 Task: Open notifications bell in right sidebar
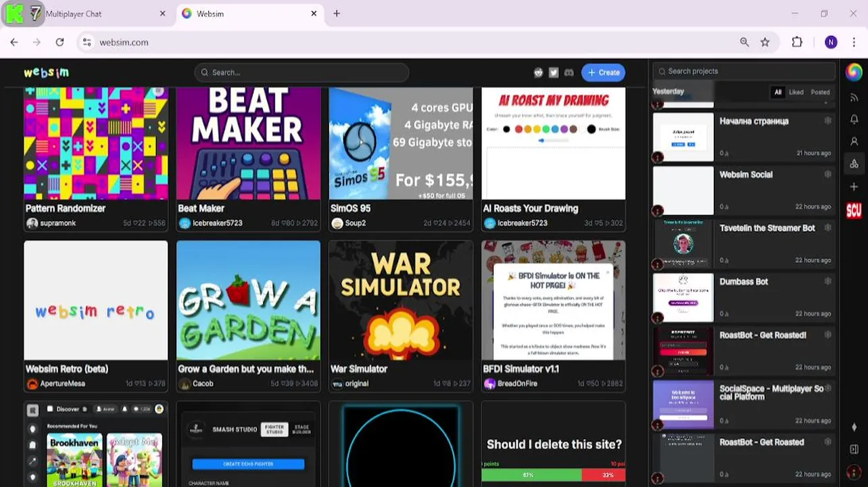coord(854,119)
